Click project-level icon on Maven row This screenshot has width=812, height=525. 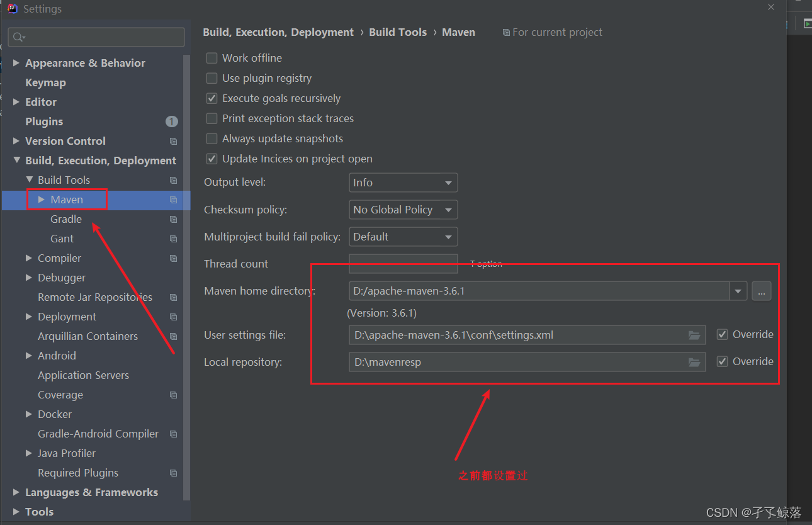pos(174,200)
